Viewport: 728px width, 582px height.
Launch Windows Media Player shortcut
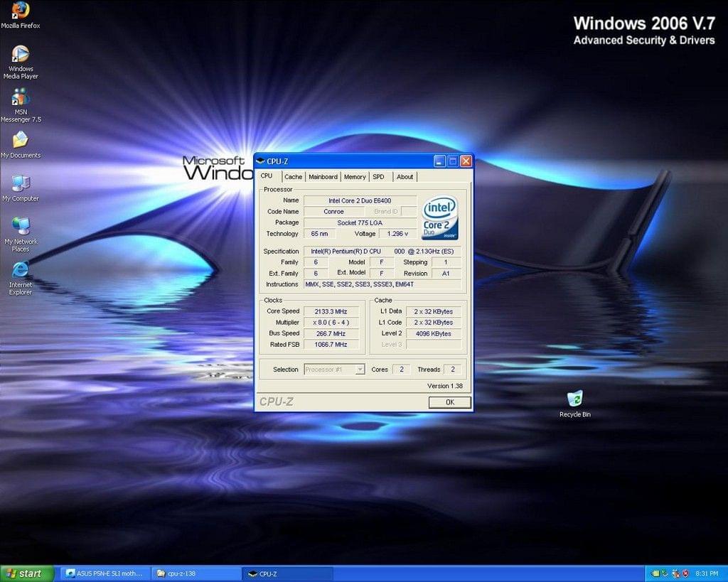pyautogui.click(x=21, y=63)
